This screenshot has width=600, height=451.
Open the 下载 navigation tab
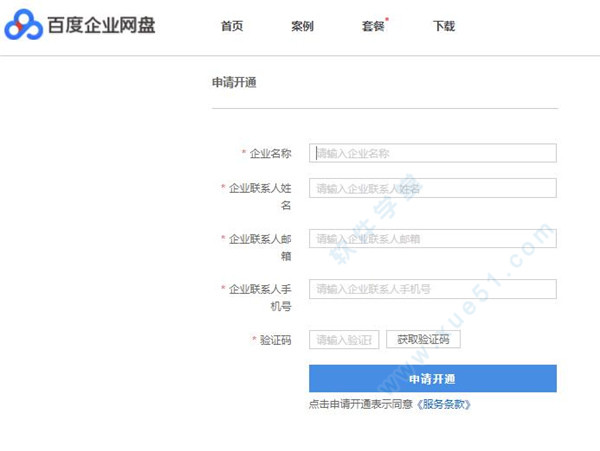coord(444,26)
